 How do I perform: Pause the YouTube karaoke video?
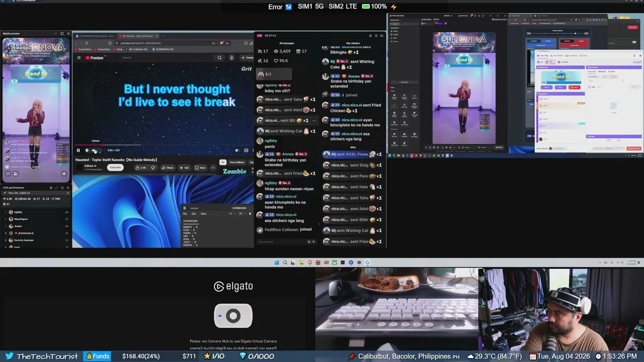click(78, 150)
